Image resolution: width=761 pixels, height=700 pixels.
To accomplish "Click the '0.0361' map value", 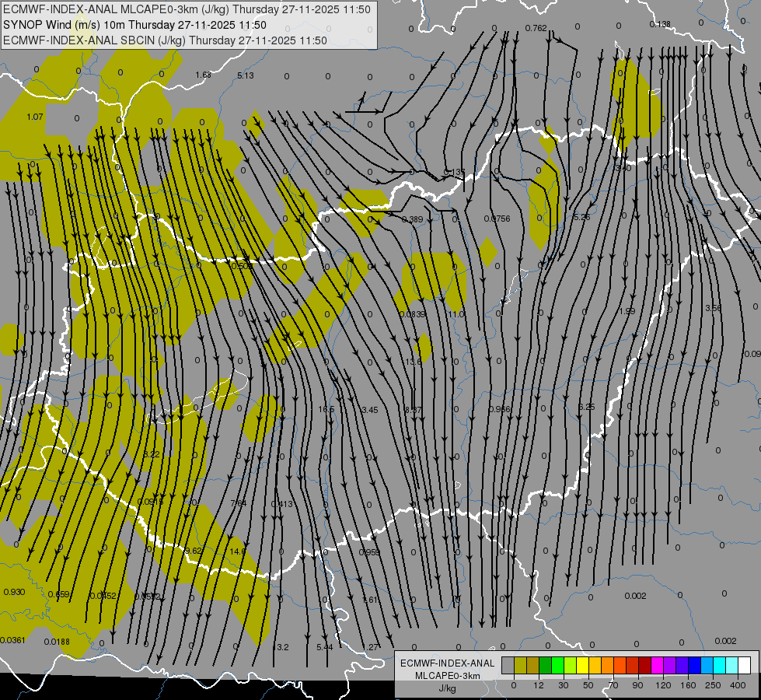I will tap(12, 640).
